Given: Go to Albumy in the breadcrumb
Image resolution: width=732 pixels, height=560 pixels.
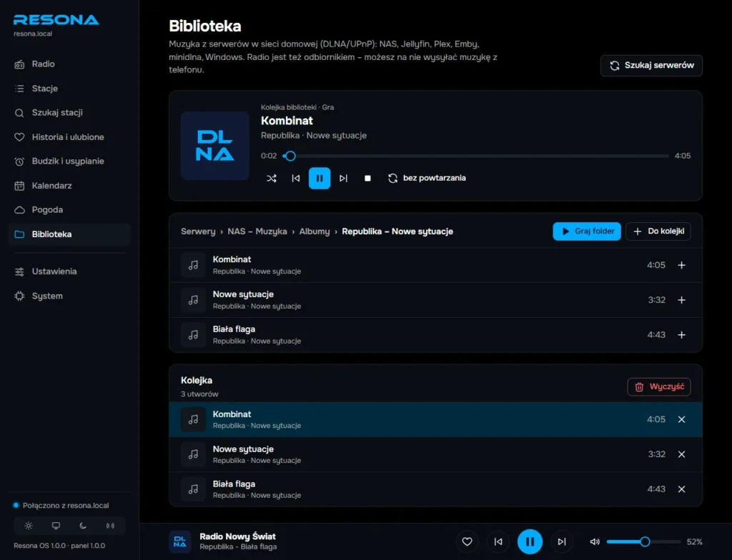Looking at the screenshot, I should [315, 231].
